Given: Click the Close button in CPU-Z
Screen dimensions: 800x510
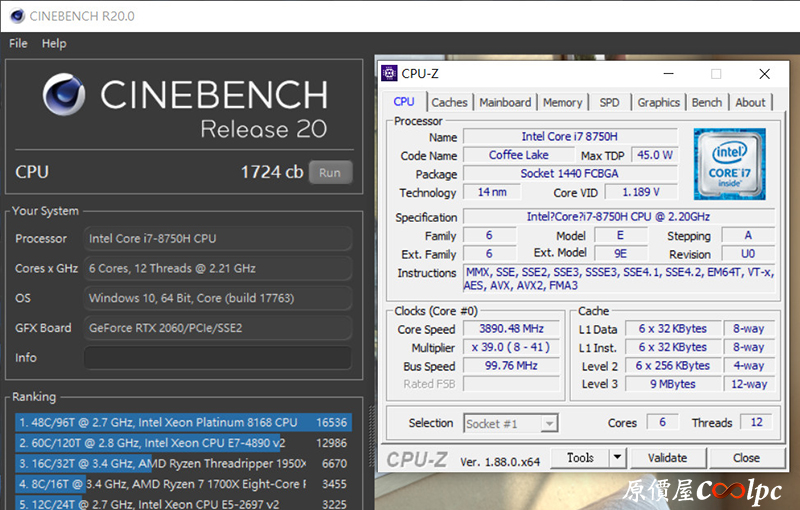Looking at the screenshot, I should coord(746,458).
